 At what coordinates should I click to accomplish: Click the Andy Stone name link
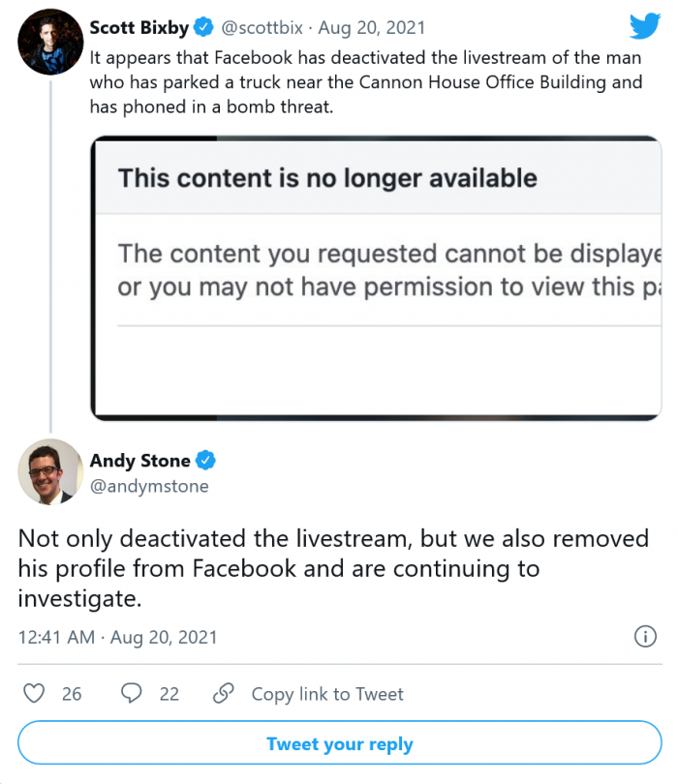click(139, 461)
